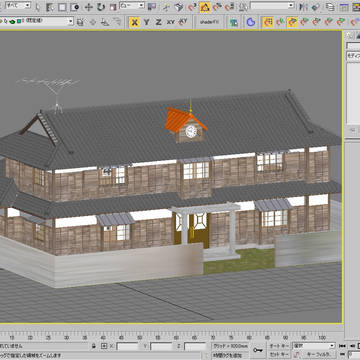Toggle the absolute/offset transform type-in icon
Screen dimensions: 360x360
104,346
